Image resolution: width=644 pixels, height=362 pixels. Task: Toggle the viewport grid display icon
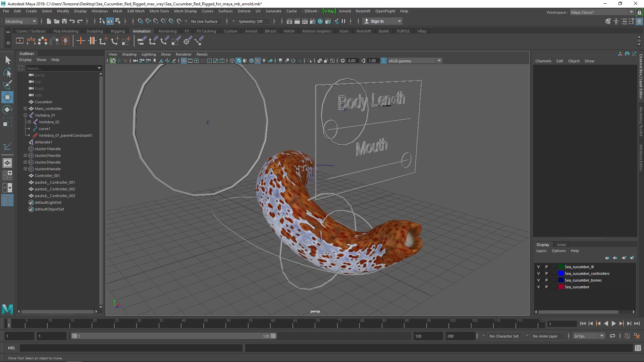184,61
